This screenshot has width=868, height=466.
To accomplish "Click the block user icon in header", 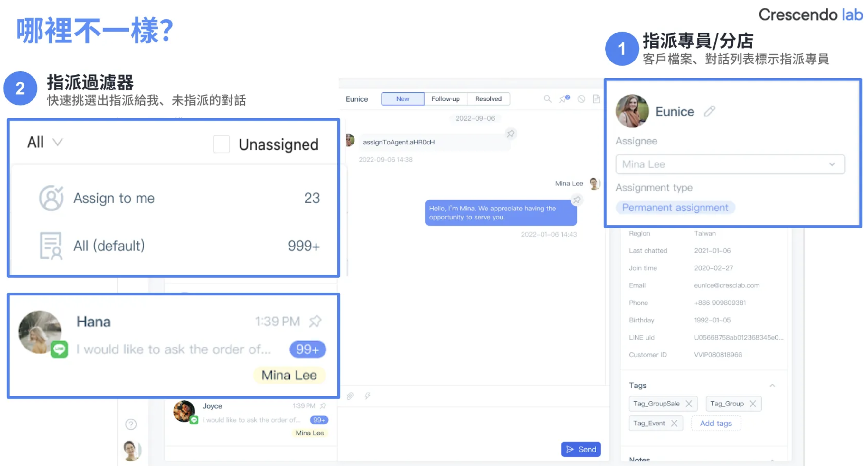I will pyautogui.click(x=581, y=99).
